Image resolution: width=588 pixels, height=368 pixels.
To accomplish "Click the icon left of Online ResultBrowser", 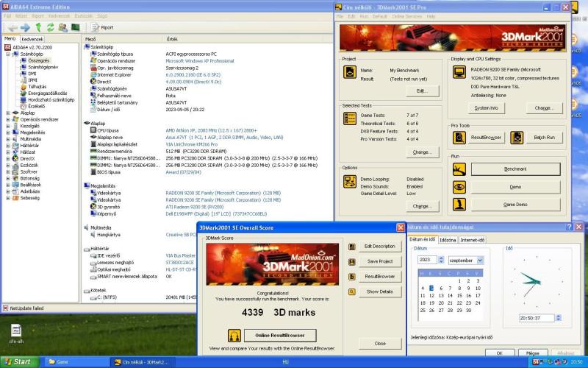I will point(234,336).
